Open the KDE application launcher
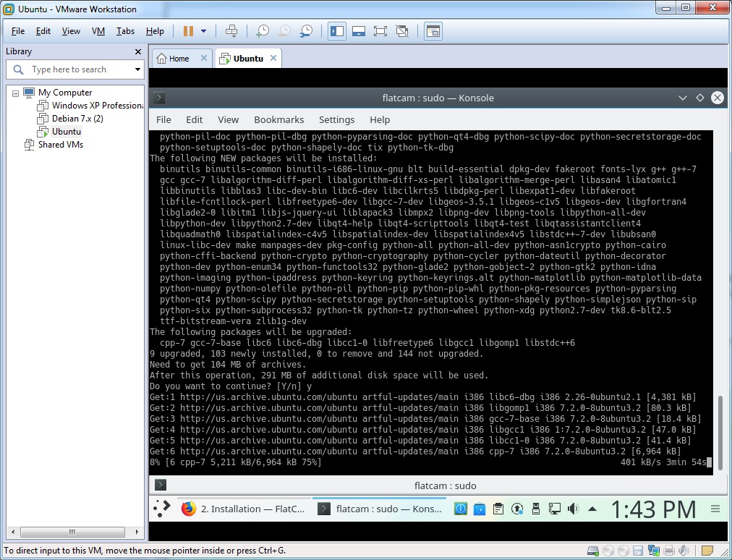The width and height of the screenshot is (732, 560). coord(162,509)
